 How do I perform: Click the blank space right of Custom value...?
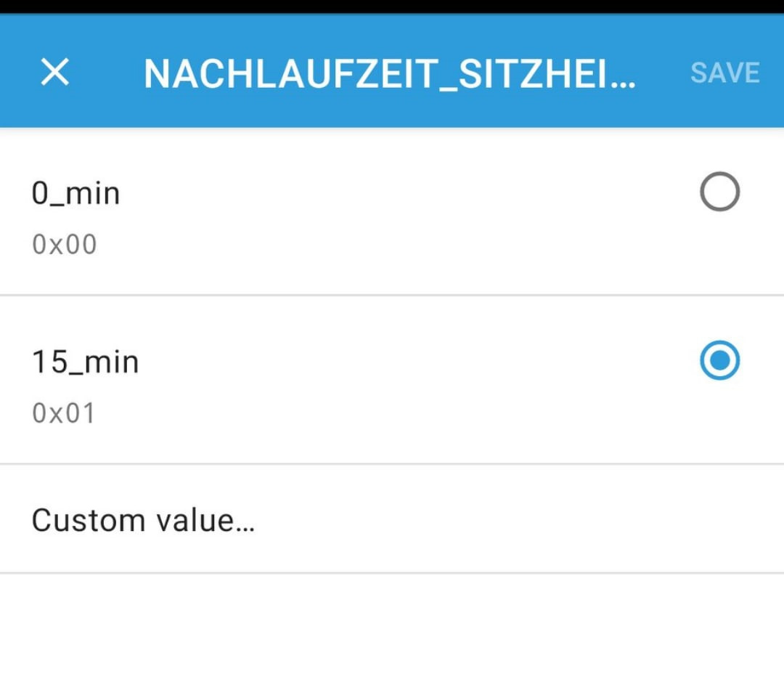pos(508,520)
